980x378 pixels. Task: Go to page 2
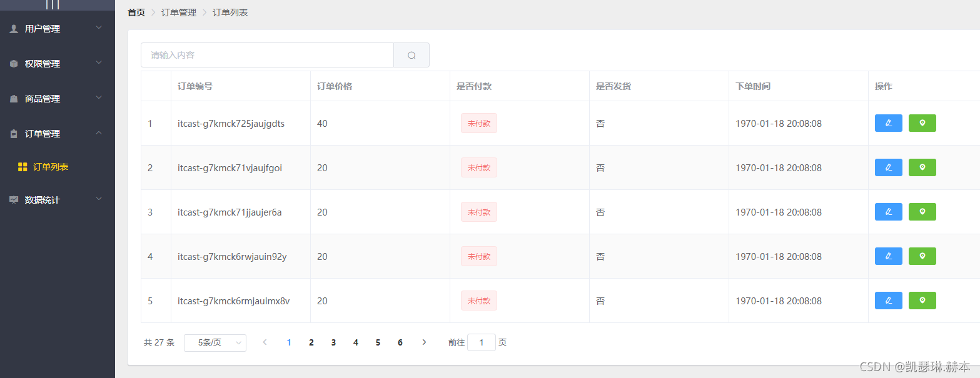click(x=311, y=342)
